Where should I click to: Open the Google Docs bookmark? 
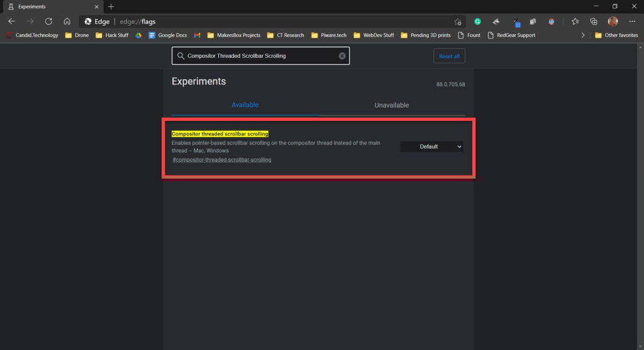[167, 35]
